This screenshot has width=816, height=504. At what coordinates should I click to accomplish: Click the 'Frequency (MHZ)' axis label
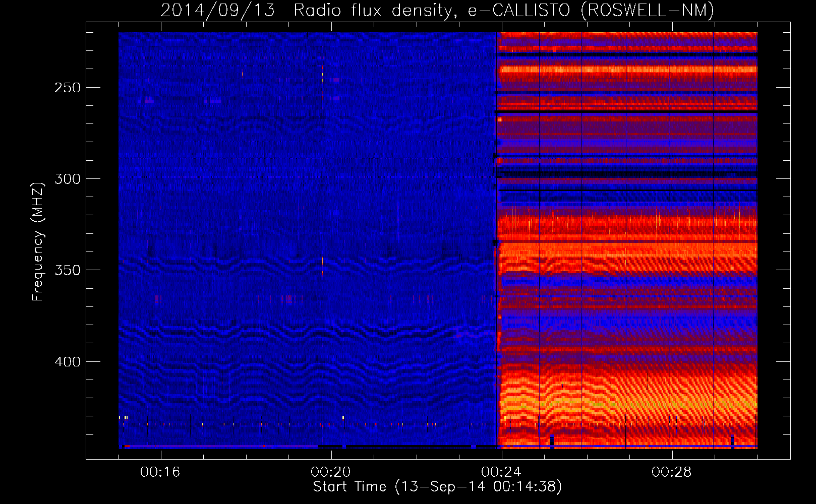tap(38, 241)
